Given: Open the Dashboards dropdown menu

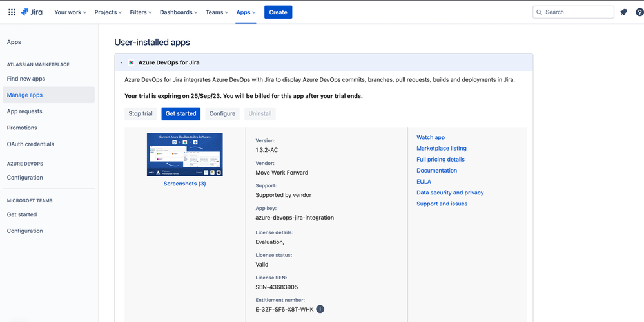Looking at the screenshot, I should pos(179,12).
